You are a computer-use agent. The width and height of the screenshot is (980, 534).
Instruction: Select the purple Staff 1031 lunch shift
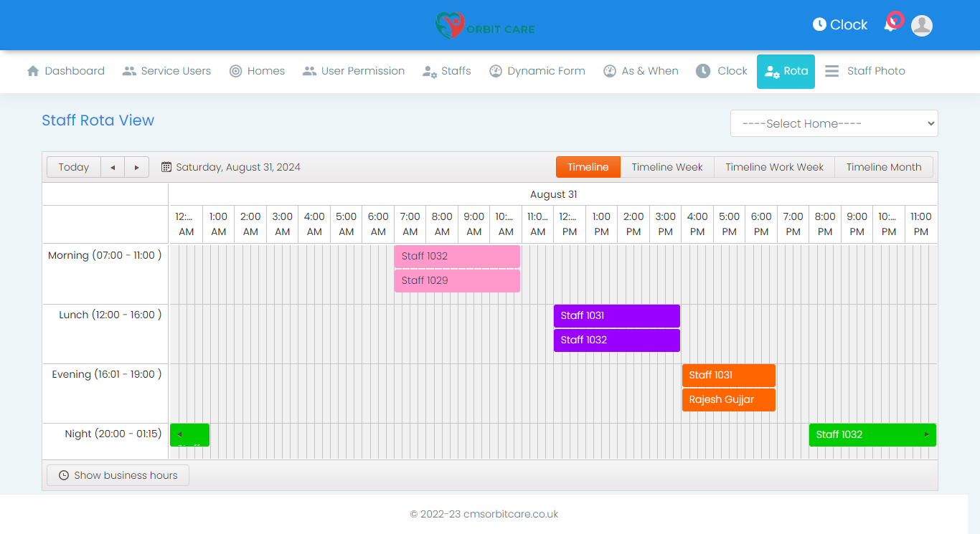point(616,316)
